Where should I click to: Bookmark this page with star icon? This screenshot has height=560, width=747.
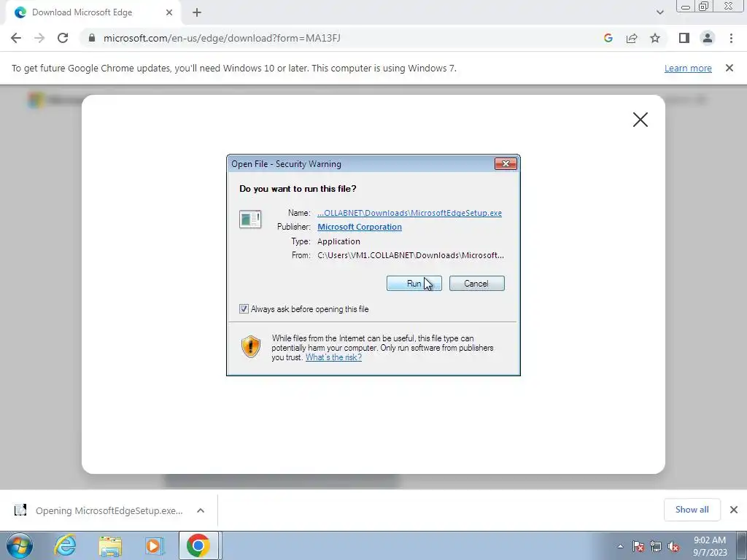coord(655,38)
